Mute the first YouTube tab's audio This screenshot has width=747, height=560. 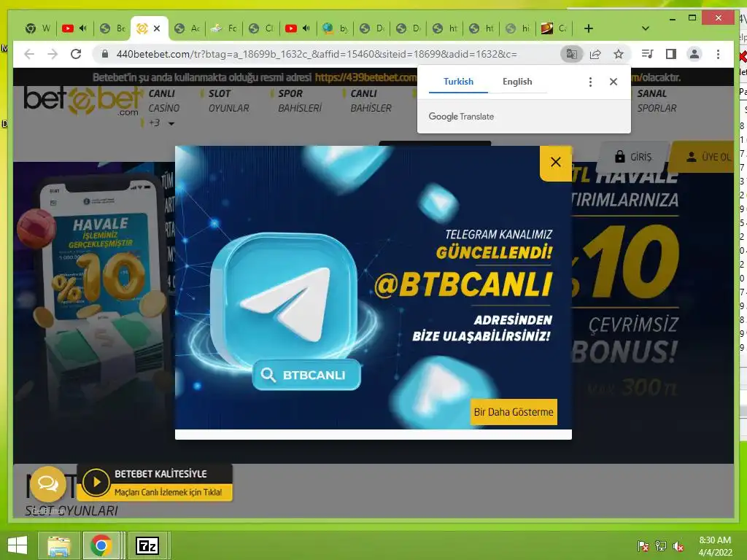[x=83, y=28]
